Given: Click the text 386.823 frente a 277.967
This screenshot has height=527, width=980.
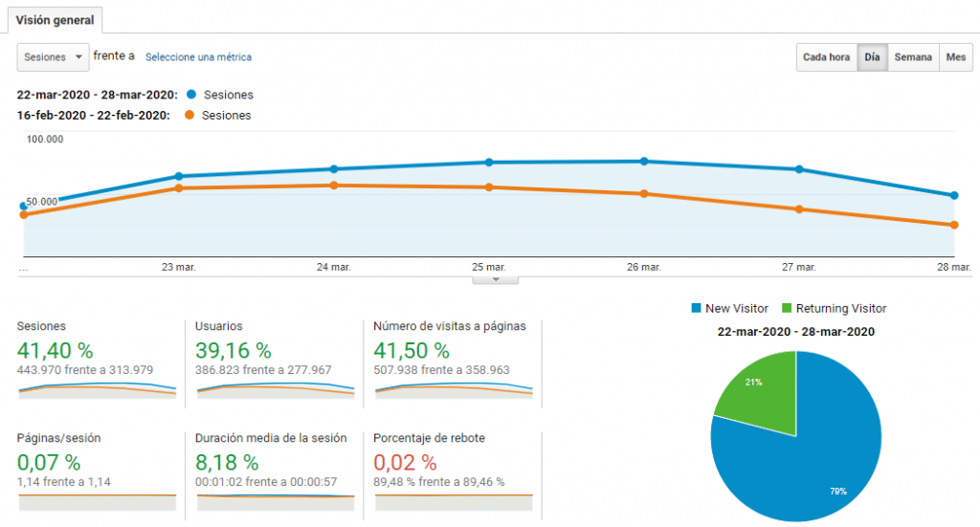Looking at the screenshot, I should click(x=263, y=369).
